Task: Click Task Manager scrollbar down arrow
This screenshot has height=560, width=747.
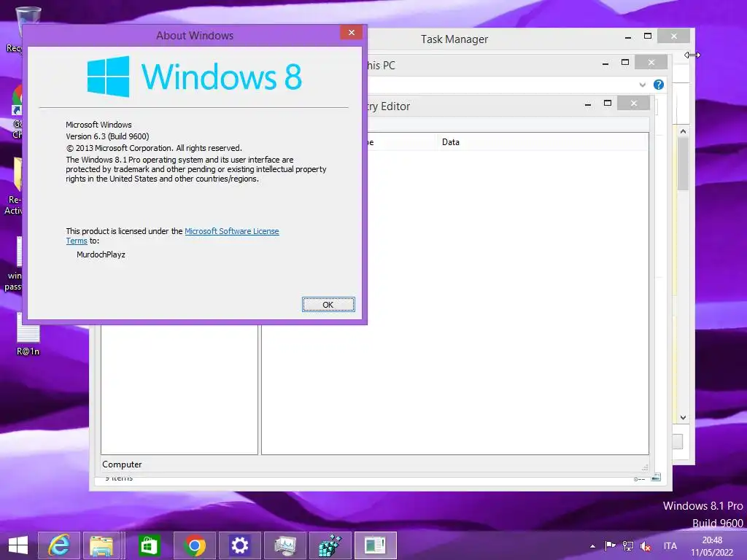Action: 683,418
